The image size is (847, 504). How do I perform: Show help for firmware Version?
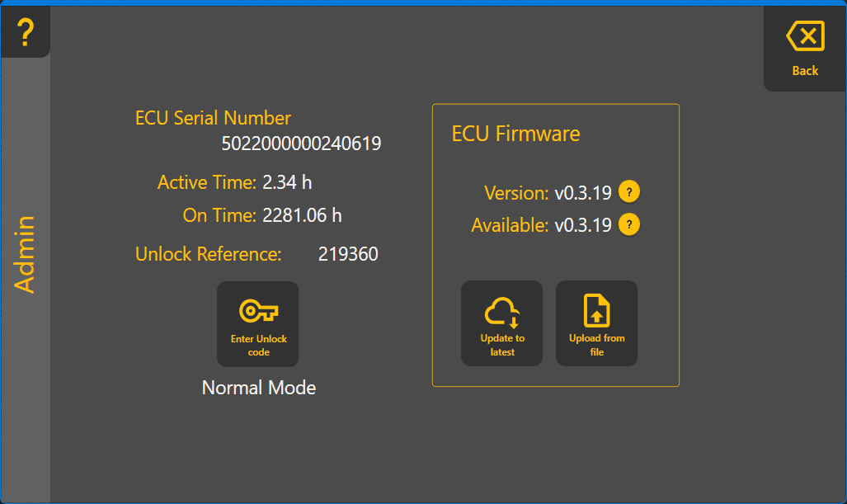click(x=629, y=192)
